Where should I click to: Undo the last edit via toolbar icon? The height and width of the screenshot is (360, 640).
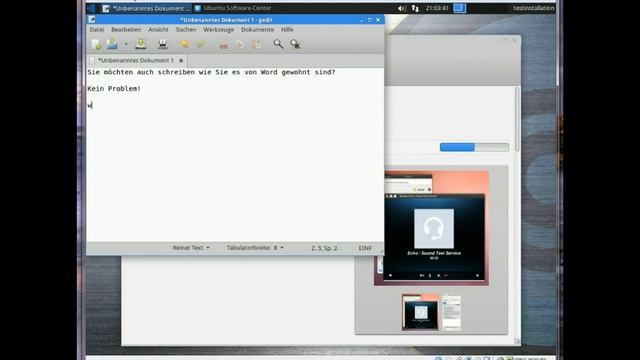[x=184, y=44]
